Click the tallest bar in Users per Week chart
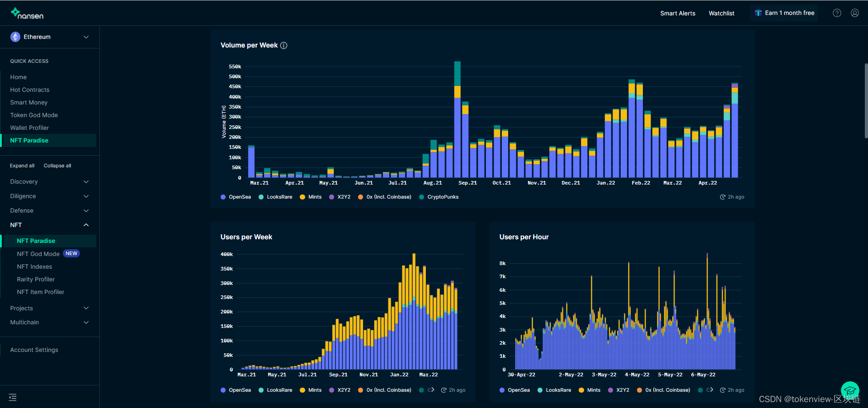 point(414,311)
